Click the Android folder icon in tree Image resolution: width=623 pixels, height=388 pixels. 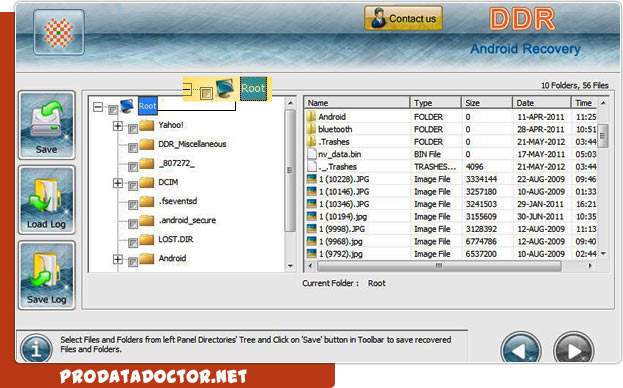click(147, 259)
